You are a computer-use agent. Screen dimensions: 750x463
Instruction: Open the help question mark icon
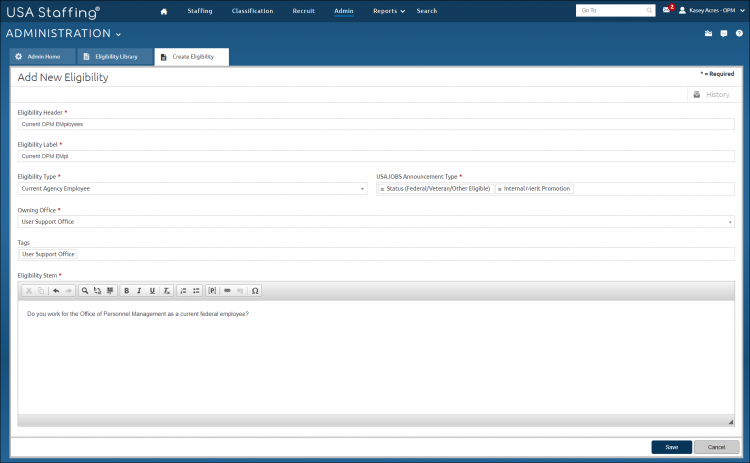click(739, 33)
